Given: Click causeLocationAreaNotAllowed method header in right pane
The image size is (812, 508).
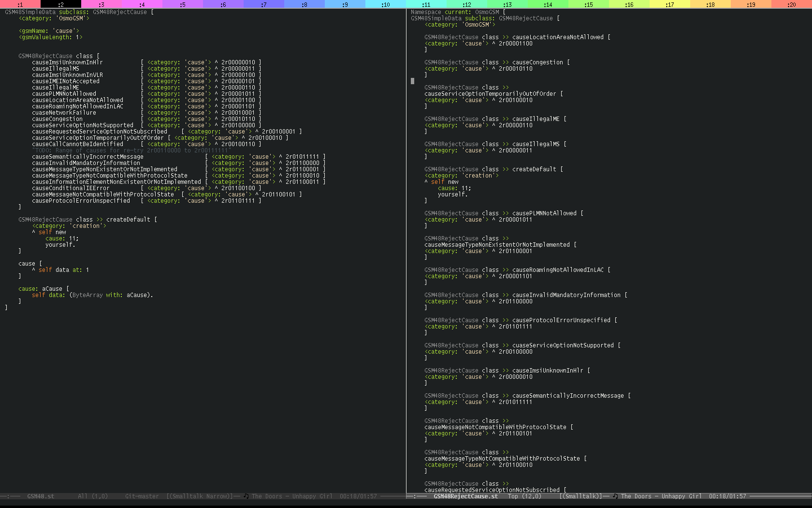Looking at the screenshot, I should click(x=517, y=37).
